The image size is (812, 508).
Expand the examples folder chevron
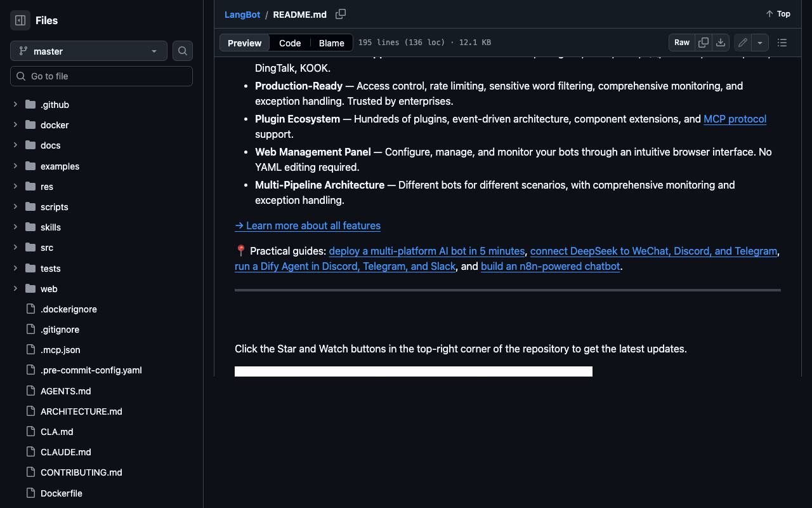(x=15, y=166)
